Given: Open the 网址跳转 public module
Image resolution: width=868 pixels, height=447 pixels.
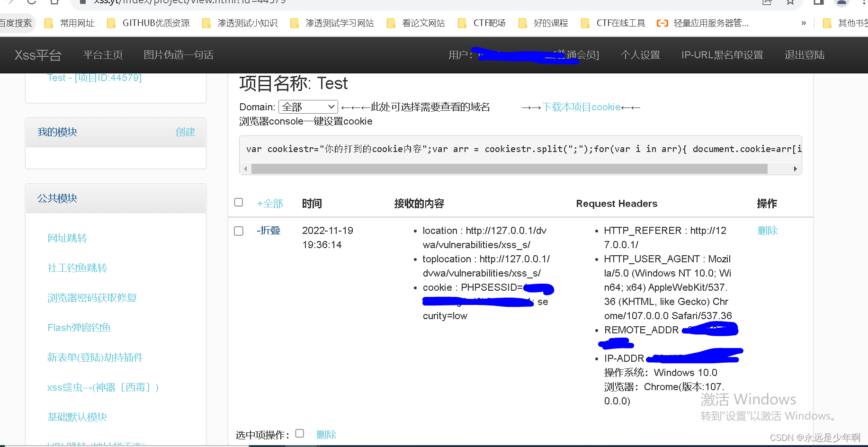Looking at the screenshot, I should 67,238.
